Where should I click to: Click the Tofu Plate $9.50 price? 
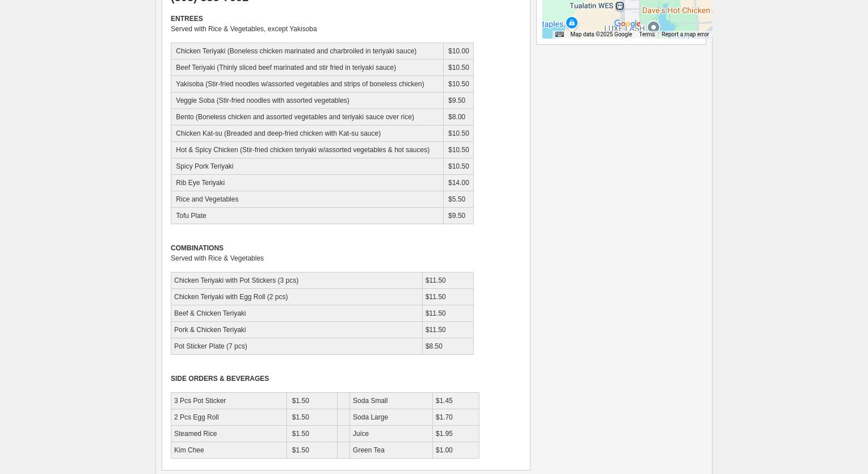pyautogui.click(x=457, y=216)
